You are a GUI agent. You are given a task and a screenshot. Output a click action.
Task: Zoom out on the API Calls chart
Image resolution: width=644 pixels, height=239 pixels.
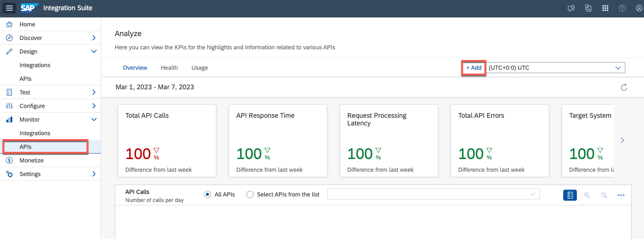pos(604,195)
